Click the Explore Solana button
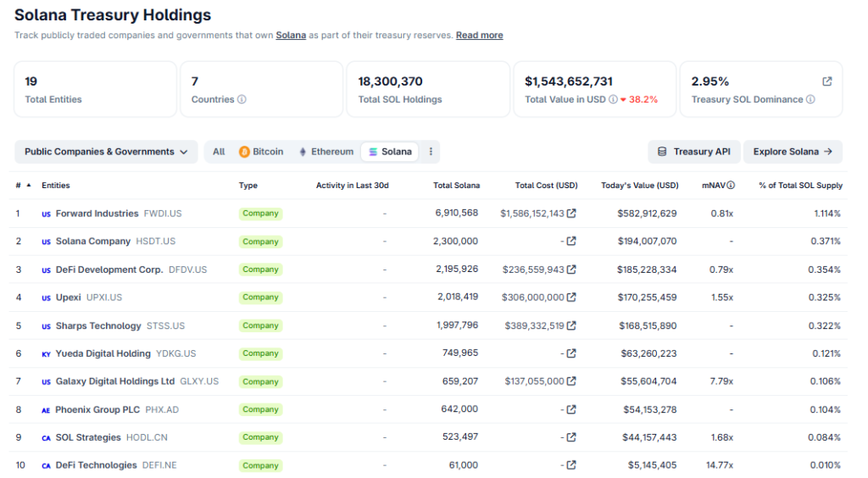The image size is (868, 478). tap(793, 152)
